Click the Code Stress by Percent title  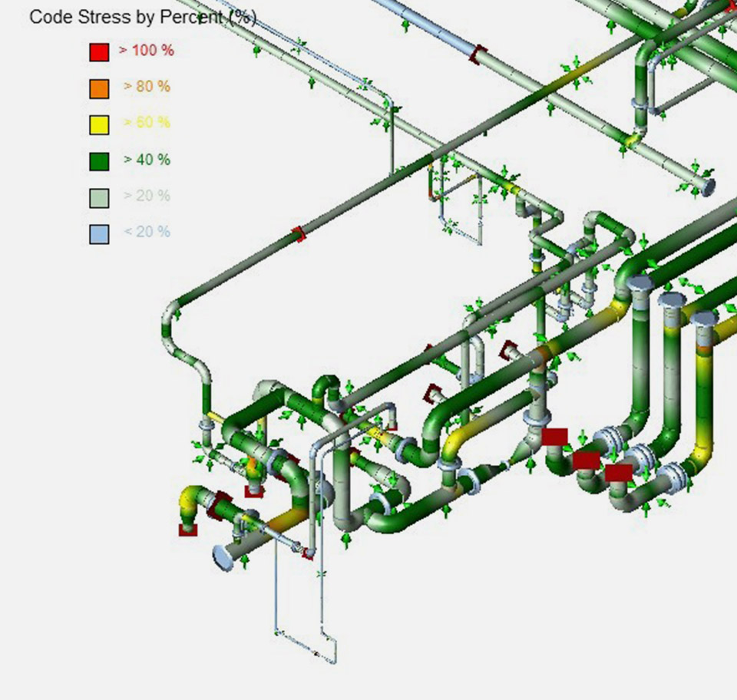pyautogui.click(x=143, y=17)
